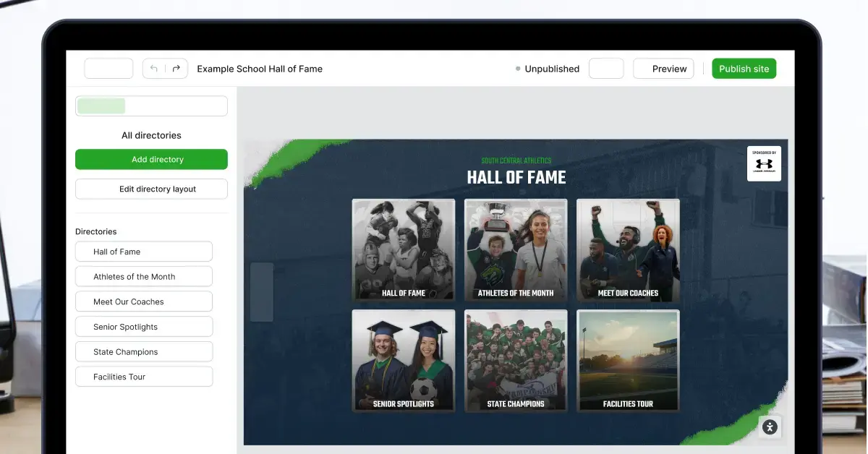Click the Facilities Tour stadium tile
Screen dimensions: 868x454
pyautogui.click(x=628, y=360)
